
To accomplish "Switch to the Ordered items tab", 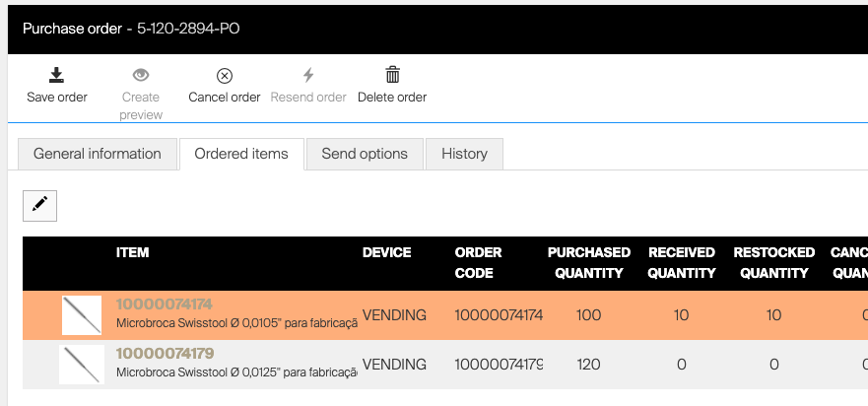I will 241,154.
